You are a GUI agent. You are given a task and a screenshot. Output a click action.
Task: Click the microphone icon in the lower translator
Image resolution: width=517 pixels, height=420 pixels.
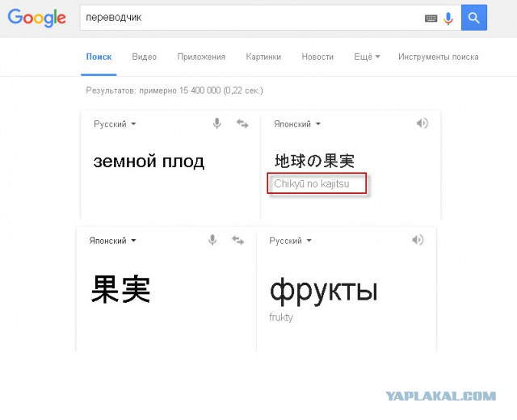pyautogui.click(x=212, y=240)
